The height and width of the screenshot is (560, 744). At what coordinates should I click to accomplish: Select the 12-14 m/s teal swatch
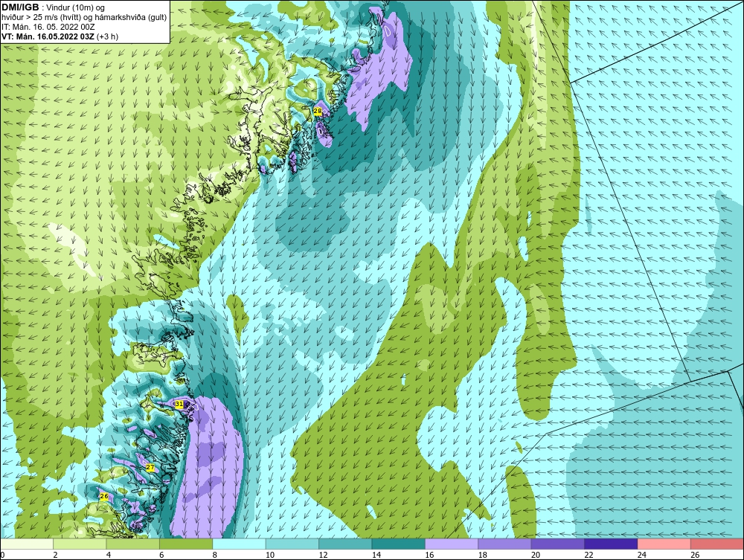pyautogui.click(x=345, y=544)
